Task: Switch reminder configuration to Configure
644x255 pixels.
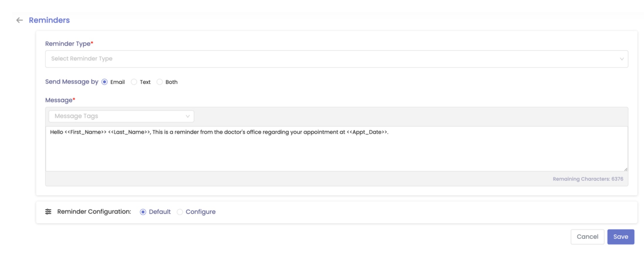Action: point(180,212)
